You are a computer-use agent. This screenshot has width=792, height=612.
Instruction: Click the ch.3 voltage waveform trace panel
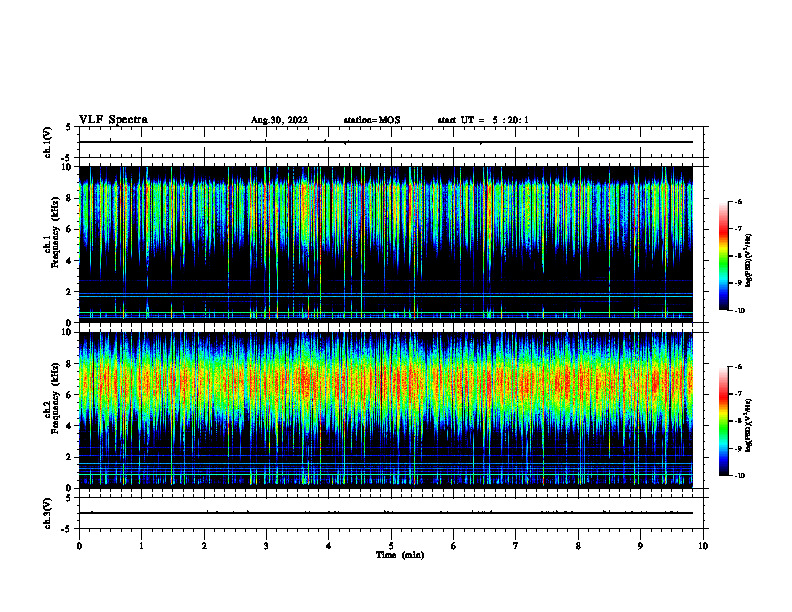pyautogui.click(x=391, y=513)
